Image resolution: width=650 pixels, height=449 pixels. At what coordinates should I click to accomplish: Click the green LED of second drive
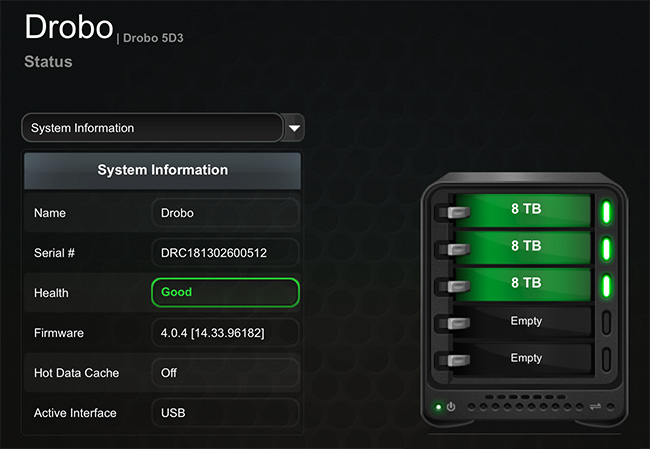(x=606, y=249)
